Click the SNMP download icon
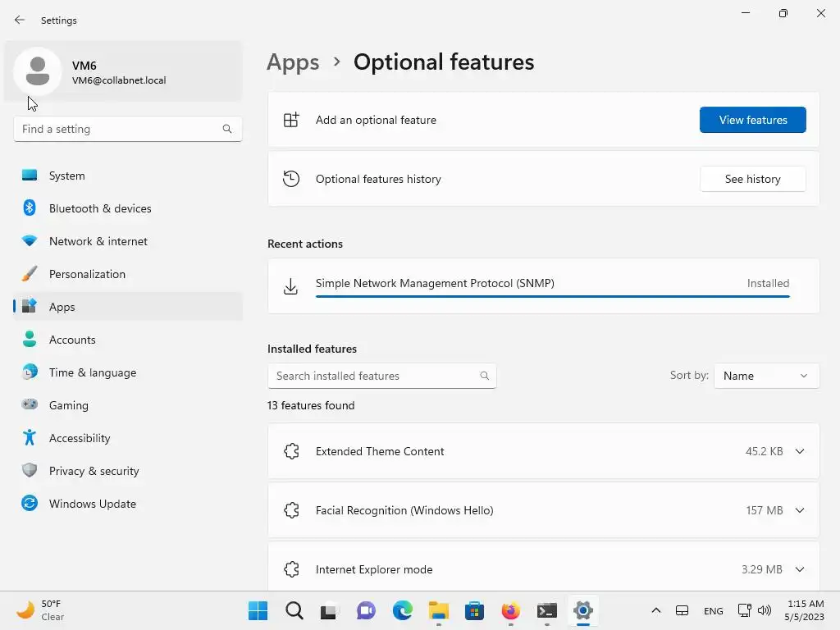This screenshot has height=630, width=840. 290,286
